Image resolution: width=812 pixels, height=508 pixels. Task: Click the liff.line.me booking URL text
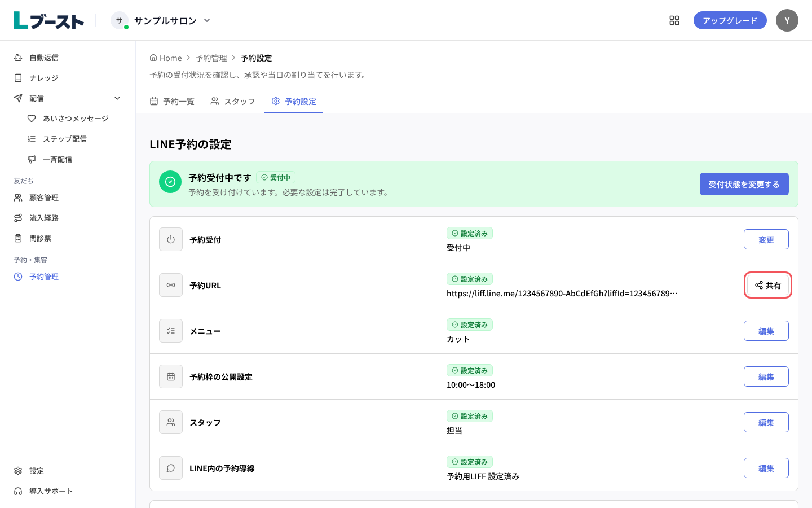point(562,294)
